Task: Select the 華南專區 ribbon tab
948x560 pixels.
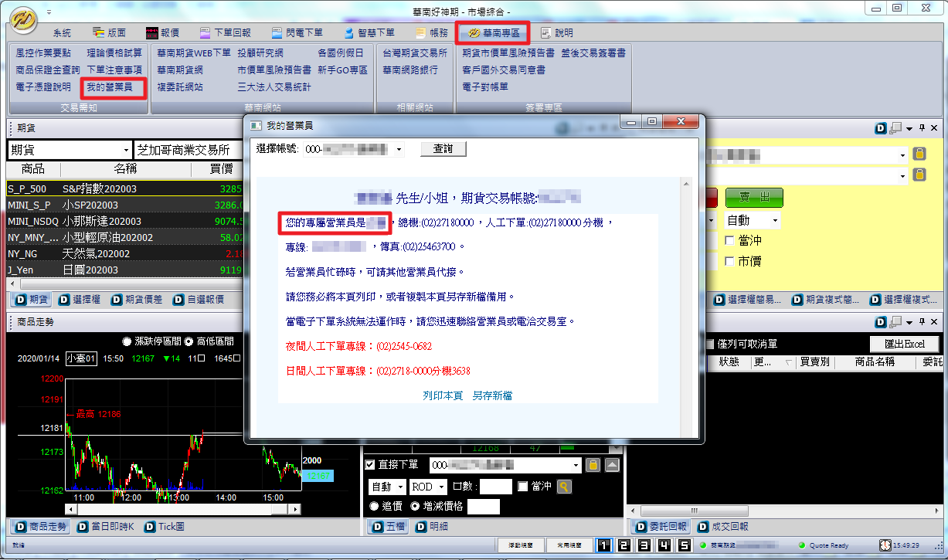Action: click(x=492, y=33)
